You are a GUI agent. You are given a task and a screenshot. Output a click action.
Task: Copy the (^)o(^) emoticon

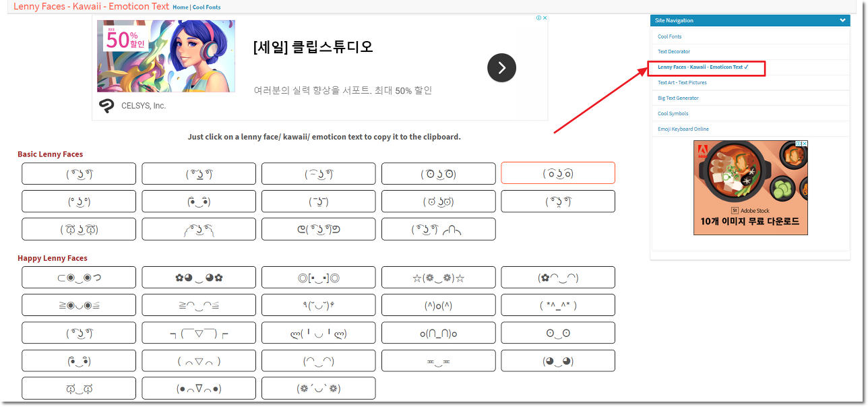[438, 305]
